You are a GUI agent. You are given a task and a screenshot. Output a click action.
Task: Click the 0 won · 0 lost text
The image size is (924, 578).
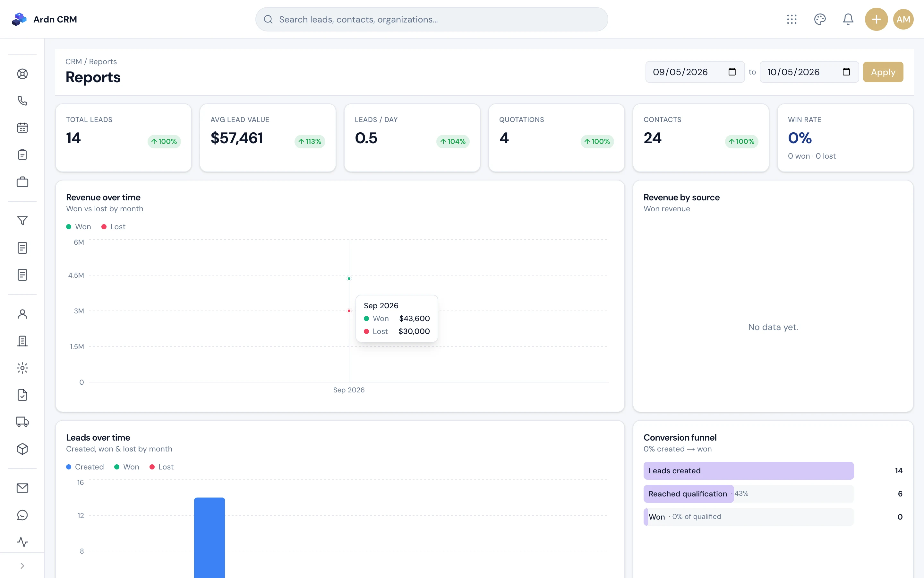click(x=812, y=156)
